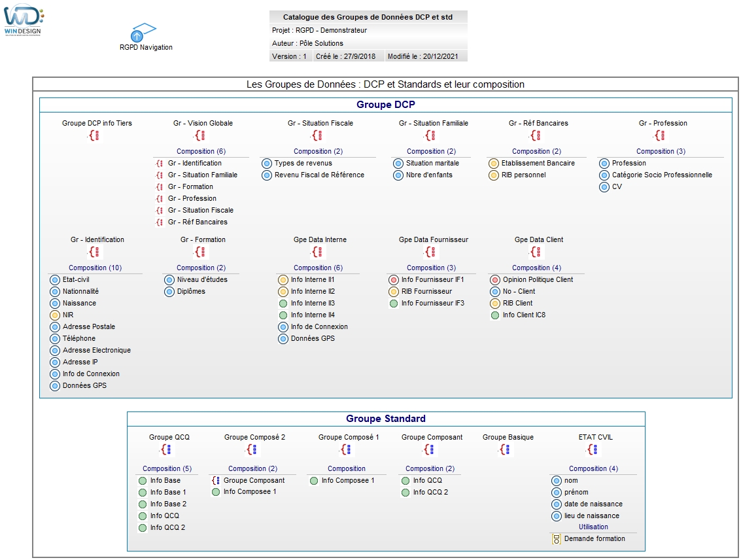This screenshot has width=741, height=560.
Task: Select the Adresse Electronique item
Action: point(97,350)
